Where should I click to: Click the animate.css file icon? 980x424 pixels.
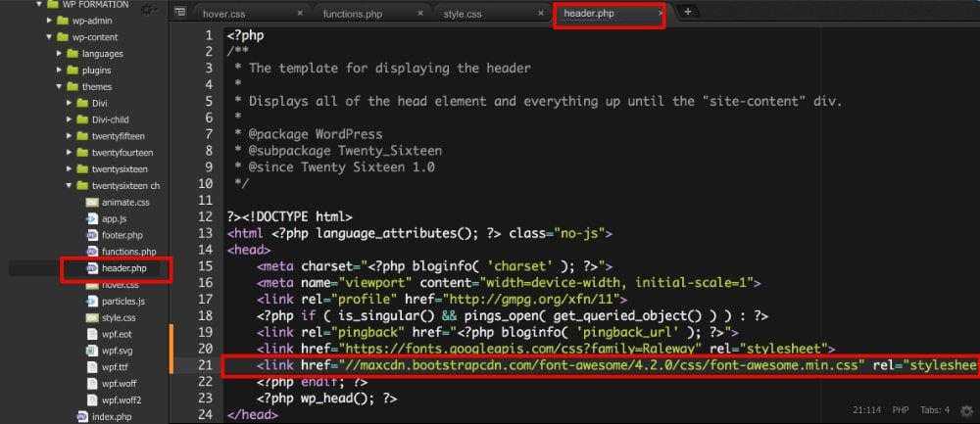click(x=92, y=202)
